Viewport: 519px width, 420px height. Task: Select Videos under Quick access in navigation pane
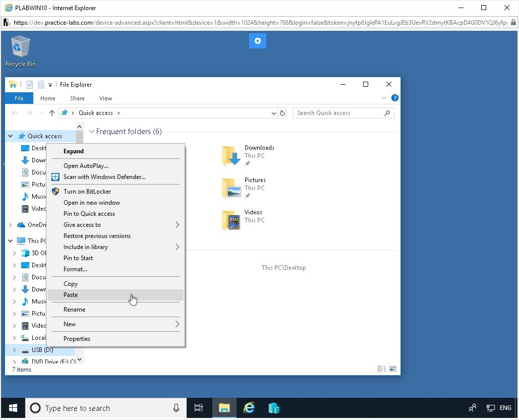point(33,209)
